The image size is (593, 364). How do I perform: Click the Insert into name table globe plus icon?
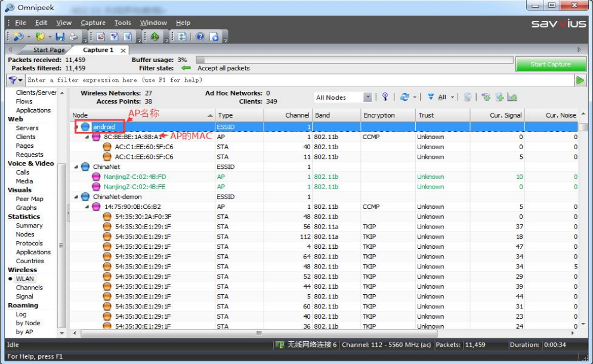[x=499, y=97]
